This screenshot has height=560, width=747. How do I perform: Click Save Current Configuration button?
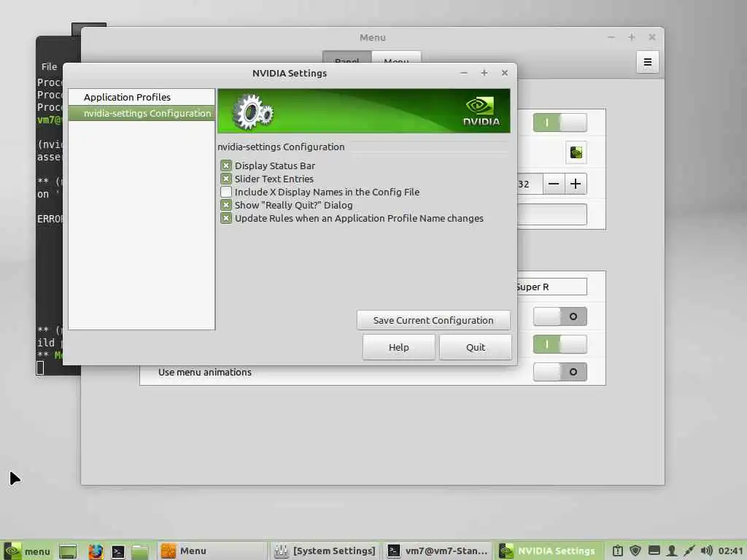[433, 321]
